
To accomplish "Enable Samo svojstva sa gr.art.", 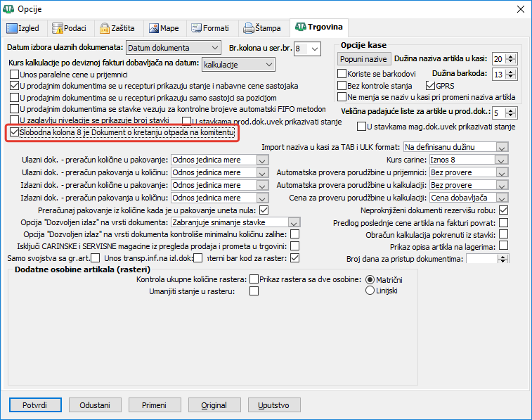I will click(x=96, y=258).
